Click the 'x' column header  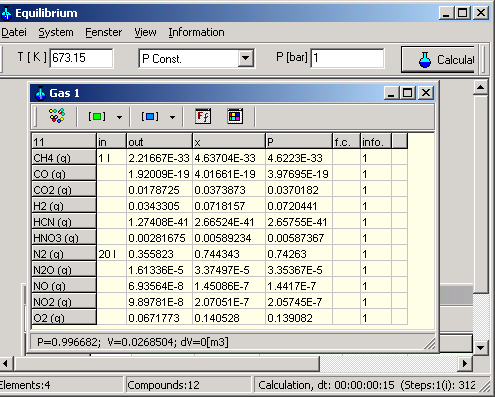pyautogui.click(x=229, y=141)
